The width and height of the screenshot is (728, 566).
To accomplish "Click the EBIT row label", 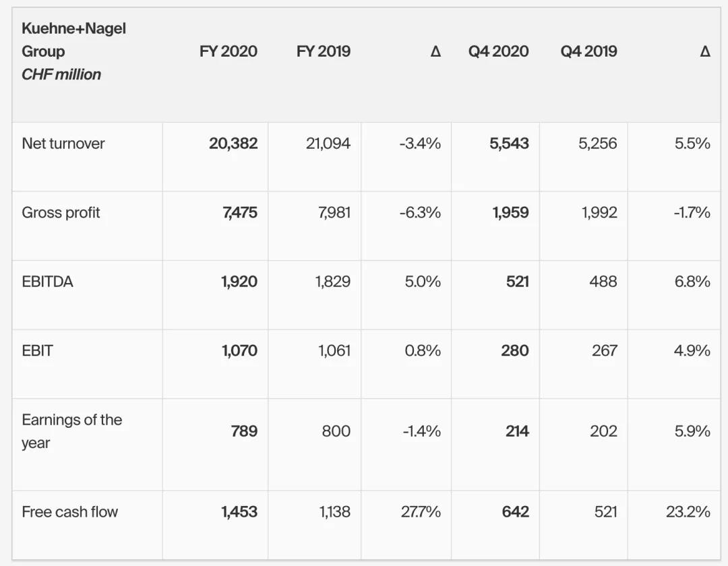I will [37, 350].
